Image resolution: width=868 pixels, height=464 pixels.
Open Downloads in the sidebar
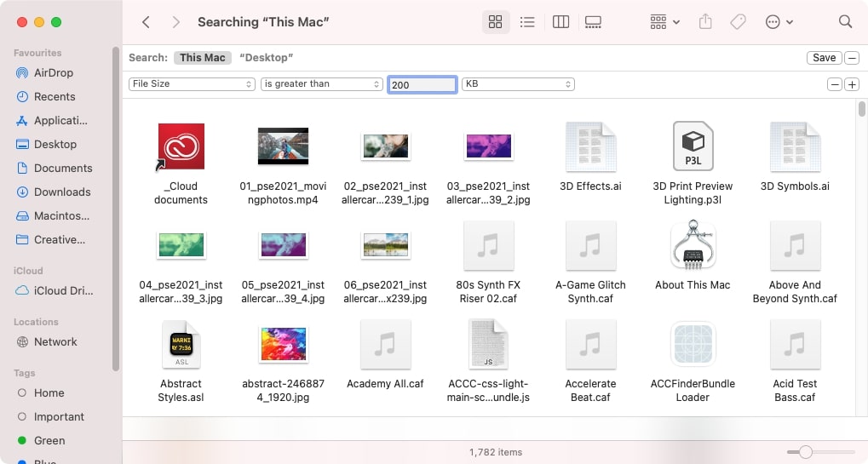[62, 192]
